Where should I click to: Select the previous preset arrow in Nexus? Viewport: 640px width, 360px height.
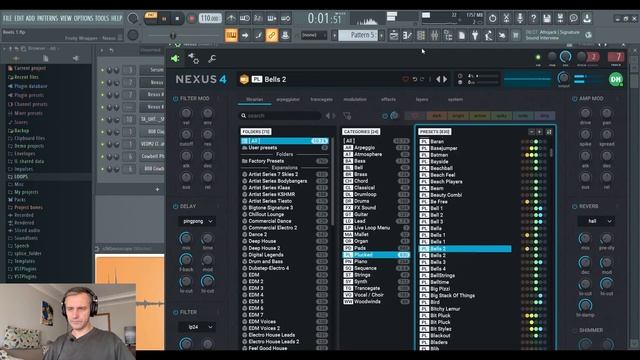click(438, 79)
